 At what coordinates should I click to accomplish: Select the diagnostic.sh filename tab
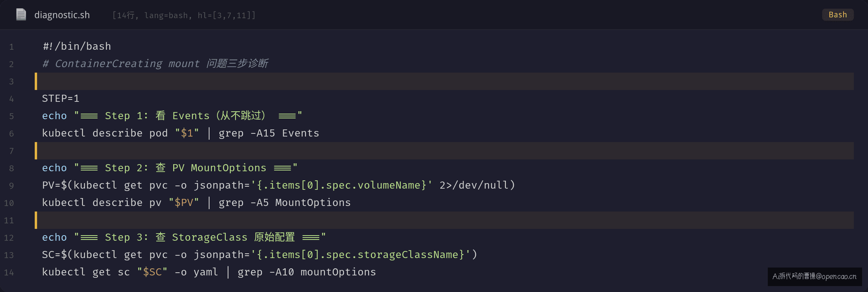[62, 15]
